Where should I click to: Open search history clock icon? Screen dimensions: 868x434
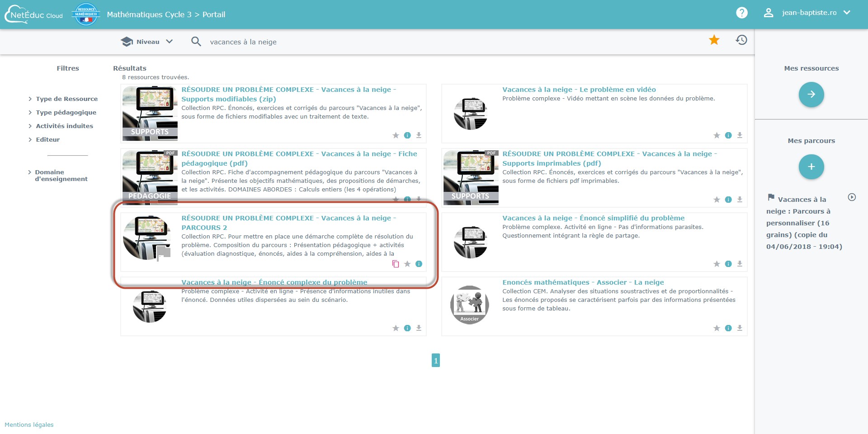(x=741, y=40)
